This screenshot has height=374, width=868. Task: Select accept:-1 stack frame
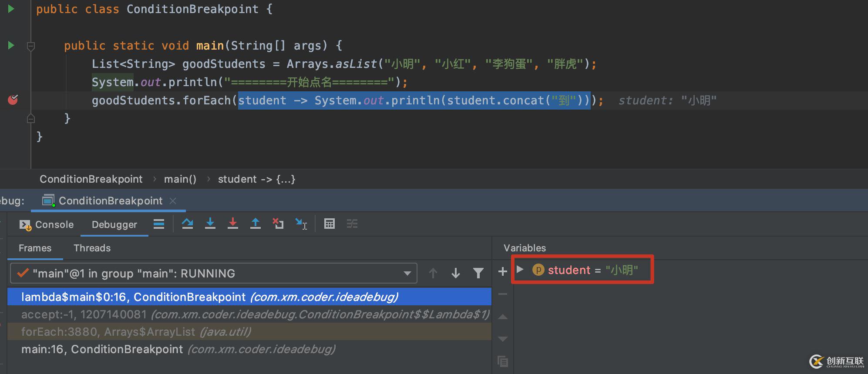[x=249, y=314]
